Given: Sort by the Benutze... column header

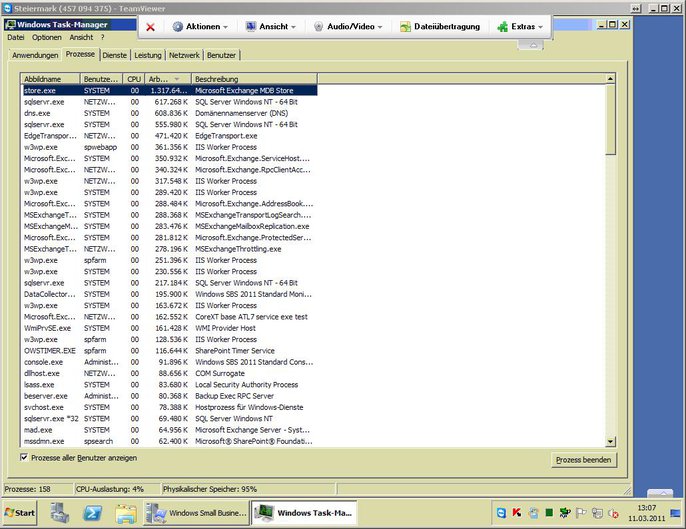Looking at the screenshot, I should [x=102, y=79].
